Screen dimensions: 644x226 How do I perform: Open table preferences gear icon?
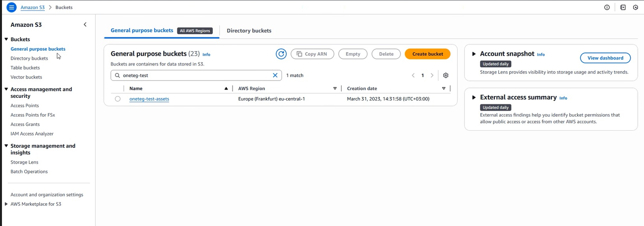[x=445, y=75]
